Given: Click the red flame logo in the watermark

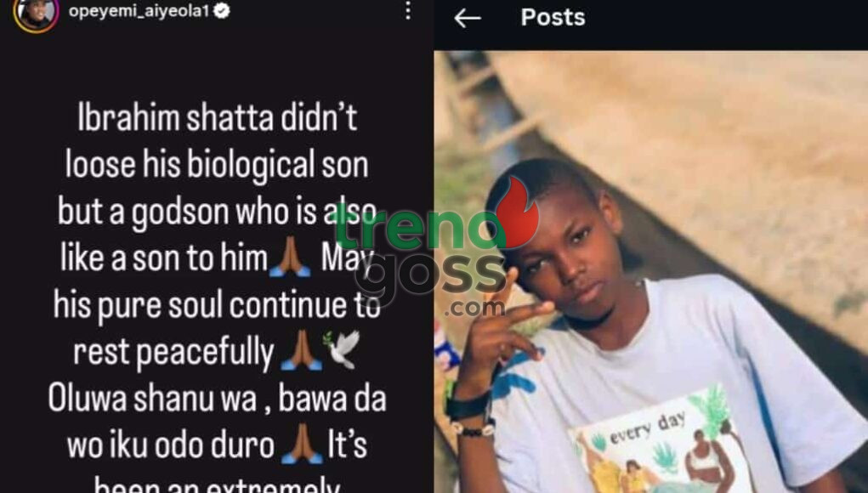Looking at the screenshot, I should [517, 213].
